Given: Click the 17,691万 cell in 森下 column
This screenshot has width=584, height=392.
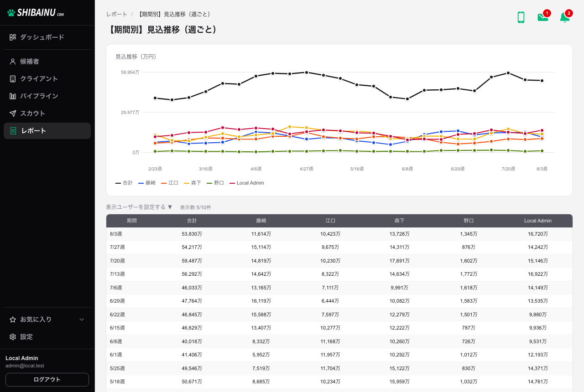Looking at the screenshot, I should point(400,261).
